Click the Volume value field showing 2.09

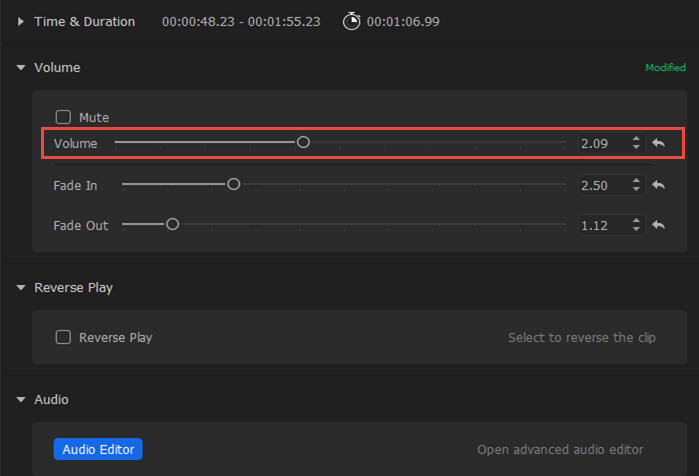602,144
